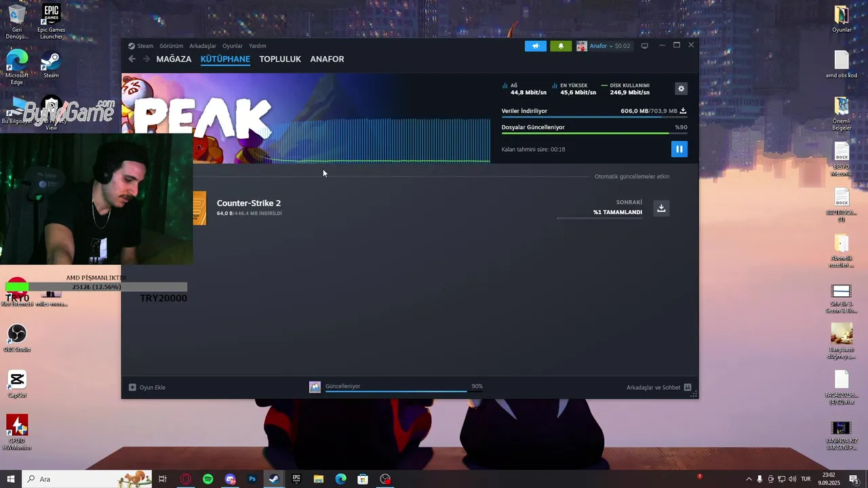The height and width of the screenshot is (488, 868).
Task: Click the DİSK KULLANIMI stat
Action: (x=625, y=89)
